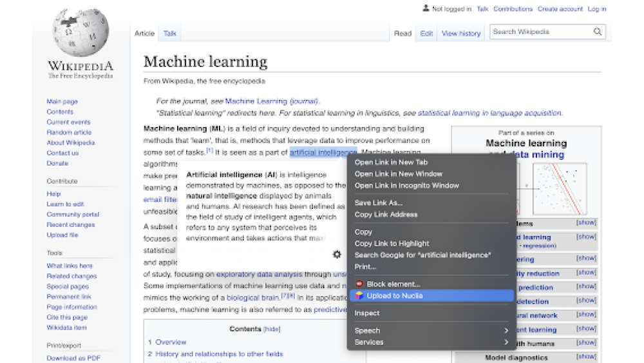Open the Edit tab
644x363 pixels.
(426, 34)
